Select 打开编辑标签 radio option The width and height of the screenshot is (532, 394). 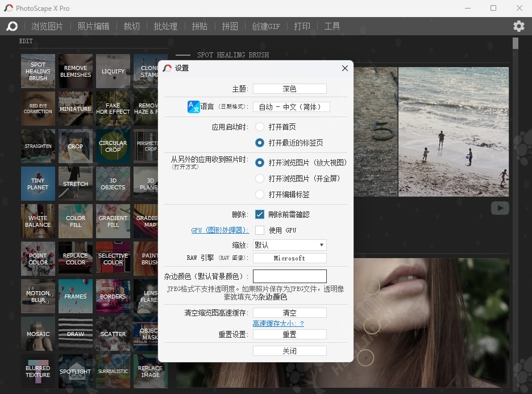point(260,194)
